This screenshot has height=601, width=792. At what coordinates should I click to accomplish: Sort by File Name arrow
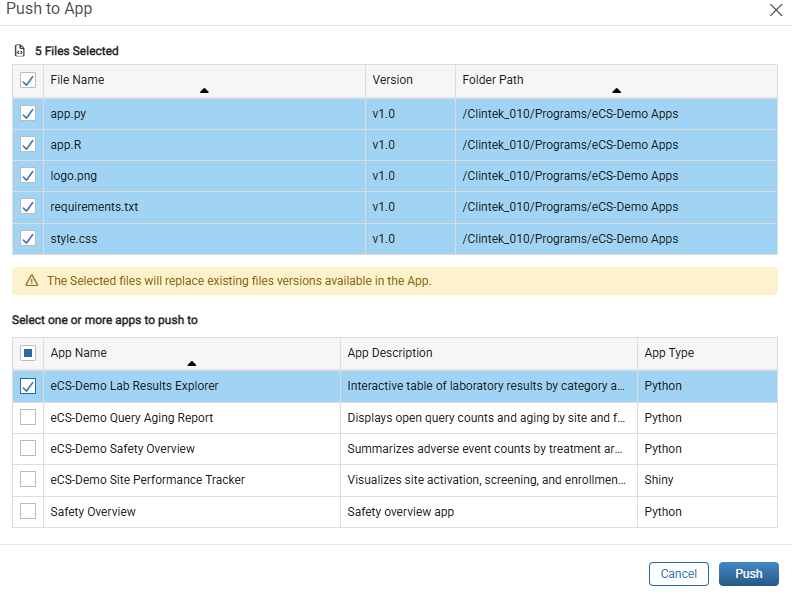204,90
